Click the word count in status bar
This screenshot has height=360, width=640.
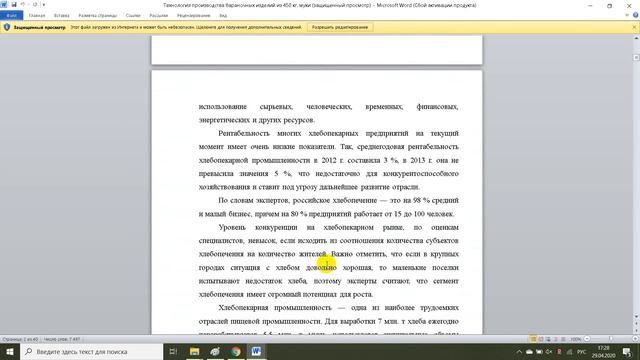(x=62, y=339)
